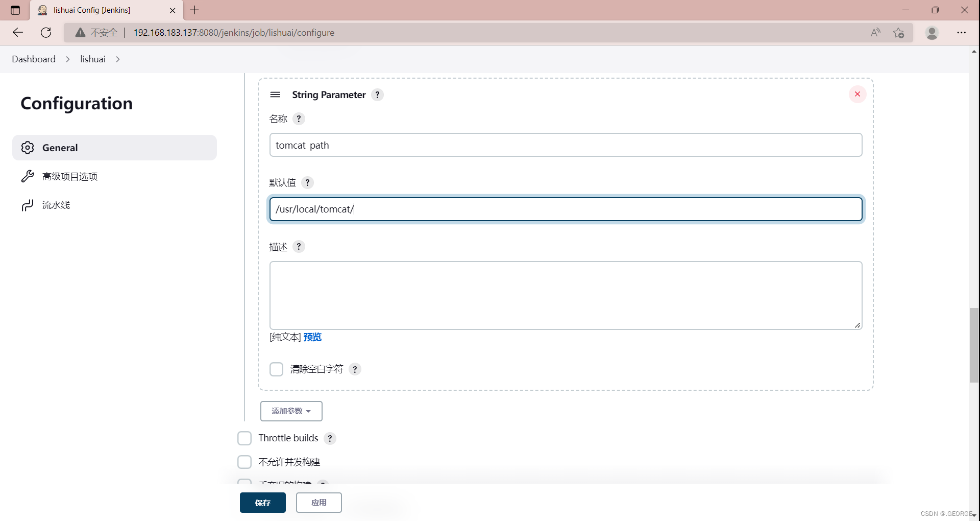Click the page vertical scrollbar thumb
Viewport: 980px width, 521px height.
coord(974,345)
